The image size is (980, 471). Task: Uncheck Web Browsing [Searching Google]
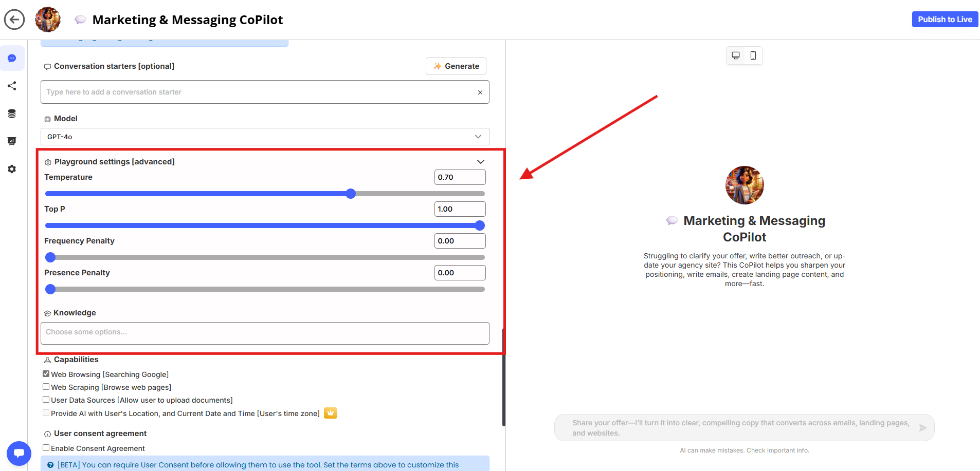point(46,374)
